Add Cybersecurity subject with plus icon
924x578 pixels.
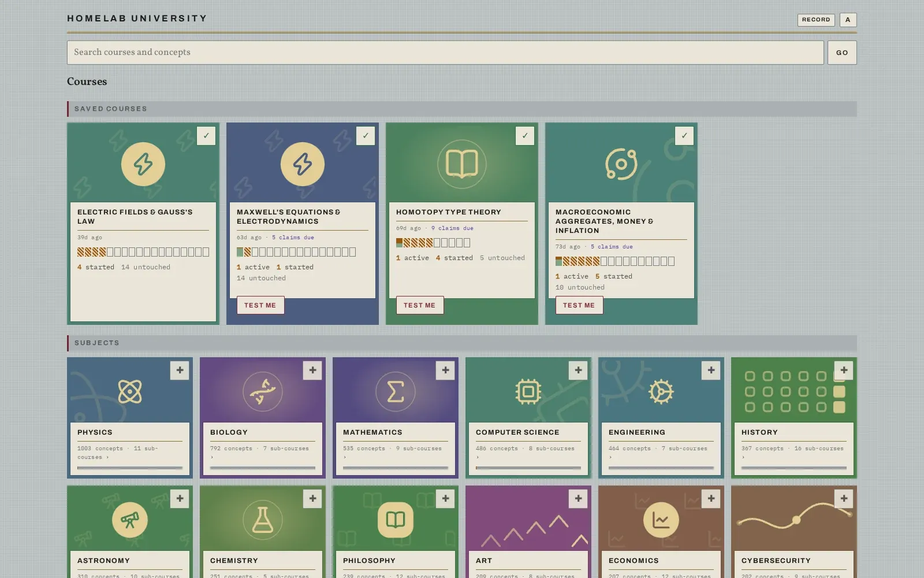[844, 499]
